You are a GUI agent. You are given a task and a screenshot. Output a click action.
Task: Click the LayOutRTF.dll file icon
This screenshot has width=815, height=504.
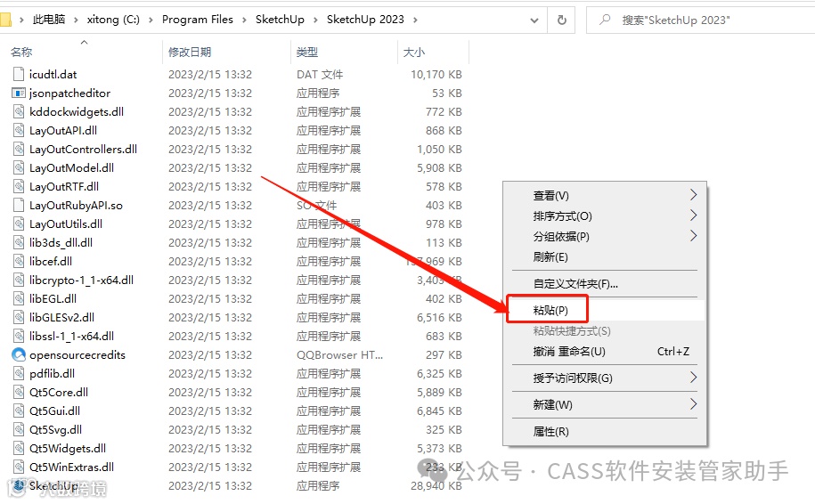[x=19, y=186]
